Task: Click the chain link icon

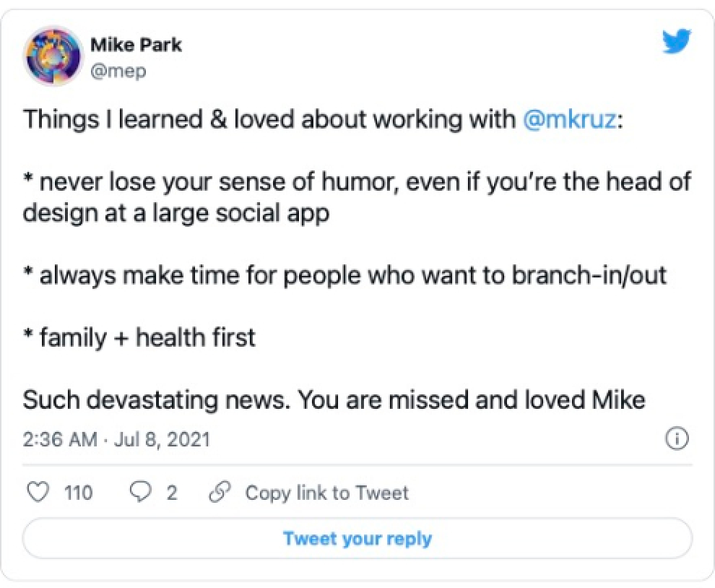Action: click(x=217, y=493)
